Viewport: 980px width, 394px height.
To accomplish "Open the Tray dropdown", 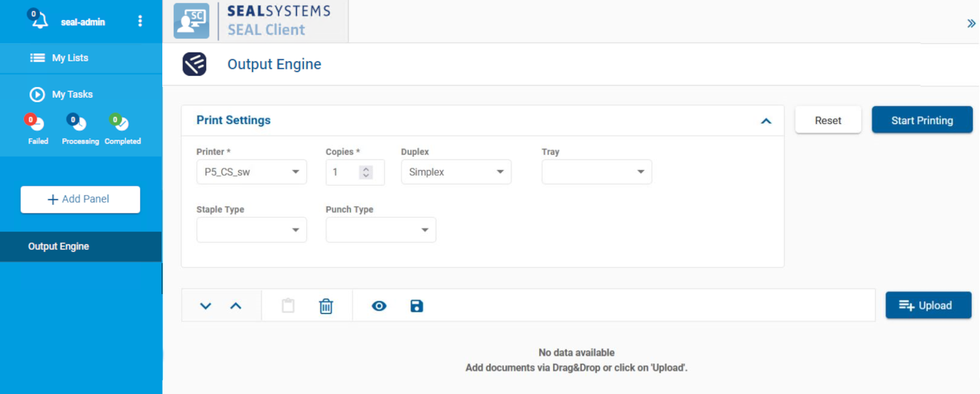I will (x=596, y=172).
